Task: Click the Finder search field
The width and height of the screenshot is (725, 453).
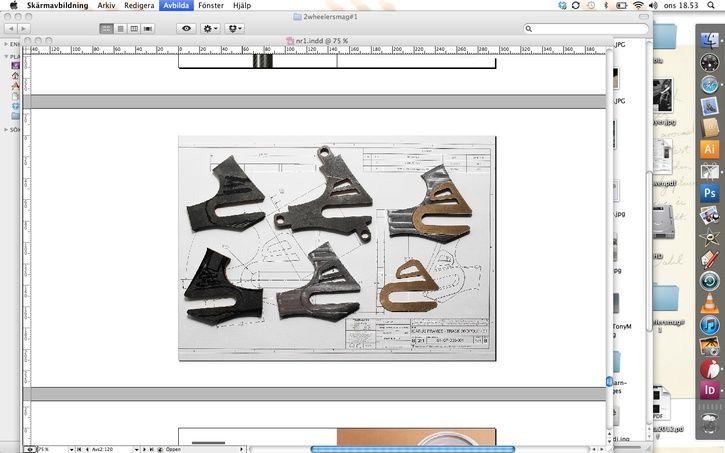Action: coord(590,29)
